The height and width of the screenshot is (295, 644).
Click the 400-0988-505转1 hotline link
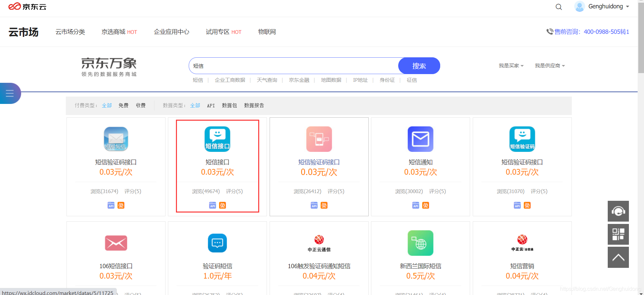[606, 32]
